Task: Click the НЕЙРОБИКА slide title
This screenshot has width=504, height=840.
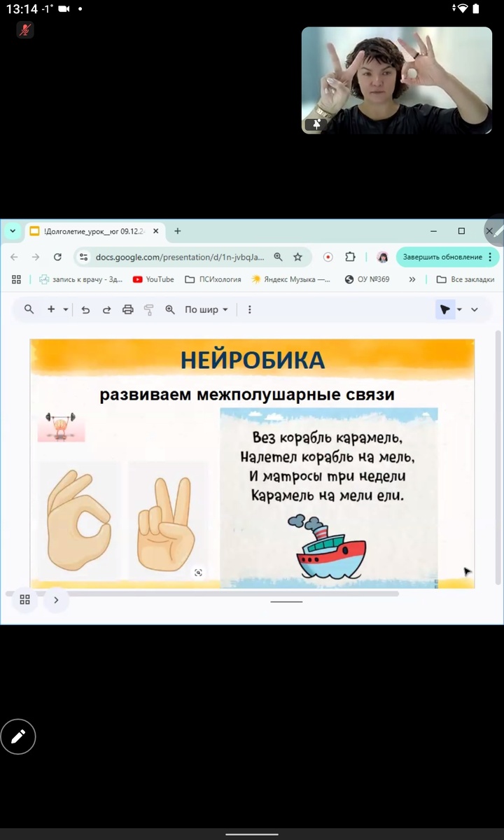Action: 253,360
